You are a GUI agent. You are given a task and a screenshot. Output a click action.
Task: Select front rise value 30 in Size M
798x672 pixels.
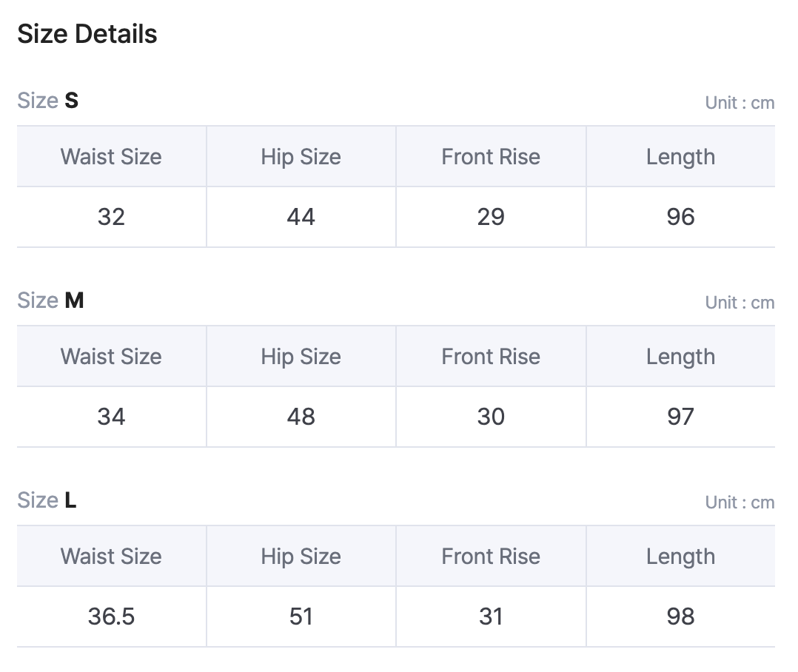(491, 417)
